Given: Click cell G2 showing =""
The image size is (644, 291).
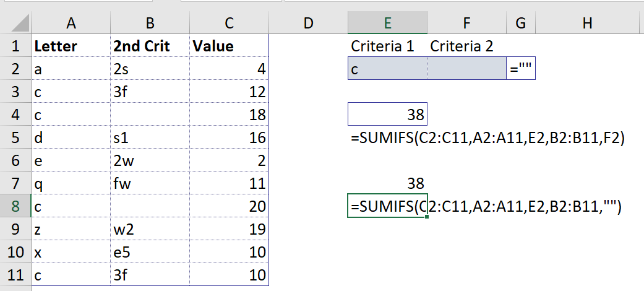Looking at the screenshot, I should point(521,68).
